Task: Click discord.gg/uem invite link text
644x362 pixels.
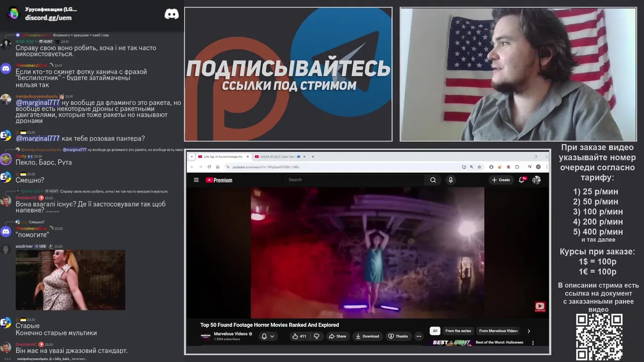Action: [x=48, y=18]
